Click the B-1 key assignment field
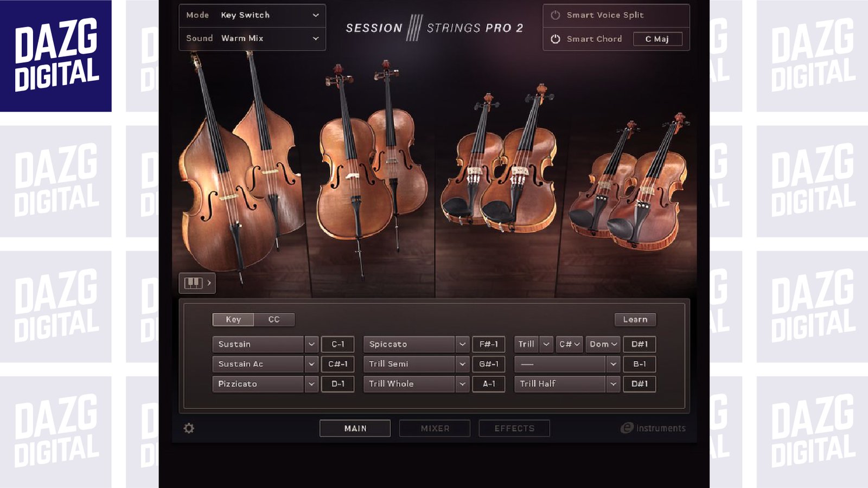The height and width of the screenshot is (488, 868). coord(640,364)
